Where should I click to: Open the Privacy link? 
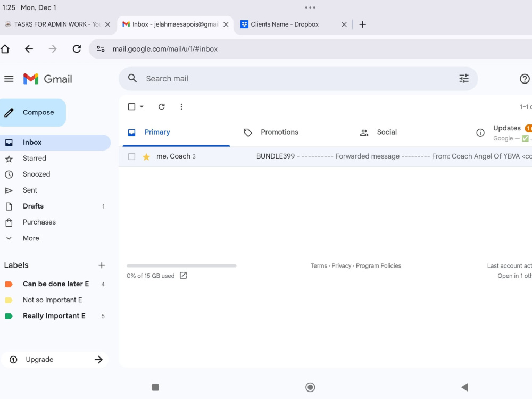click(x=342, y=266)
